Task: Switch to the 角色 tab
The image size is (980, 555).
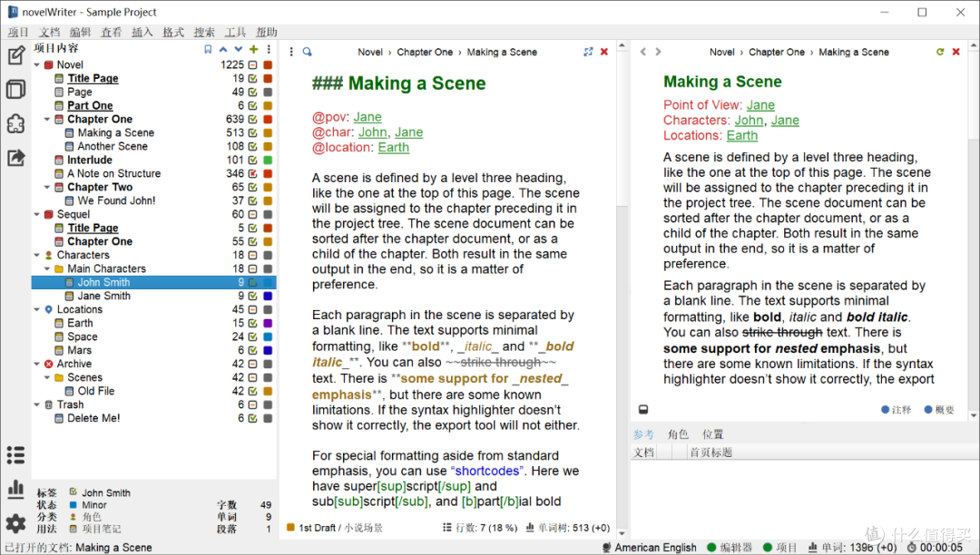Action: coord(678,433)
